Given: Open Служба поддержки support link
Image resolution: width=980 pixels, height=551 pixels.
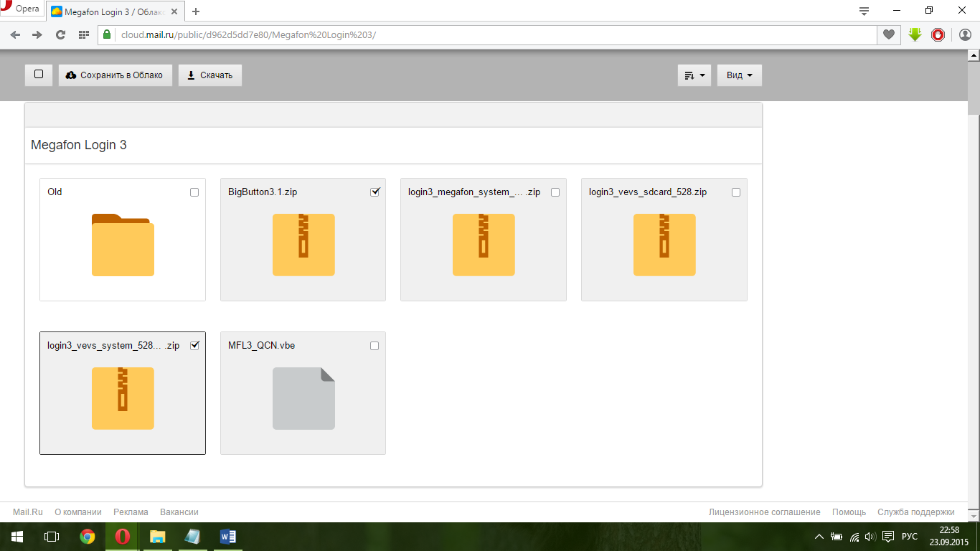Looking at the screenshot, I should click(x=916, y=512).
